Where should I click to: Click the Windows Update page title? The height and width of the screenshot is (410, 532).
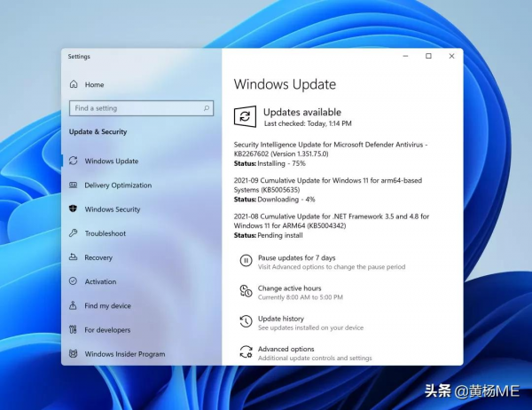[x=285, y=84]
